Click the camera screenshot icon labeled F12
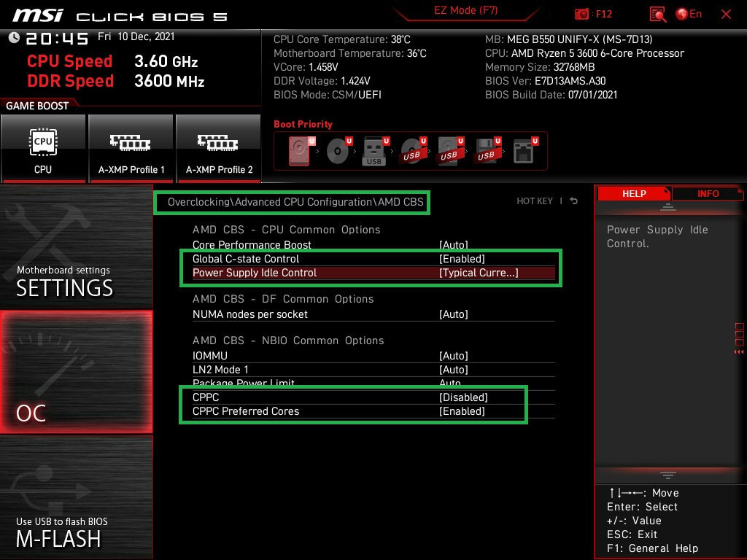The width and height of the screenshot is (747, 560). [581, 13]
